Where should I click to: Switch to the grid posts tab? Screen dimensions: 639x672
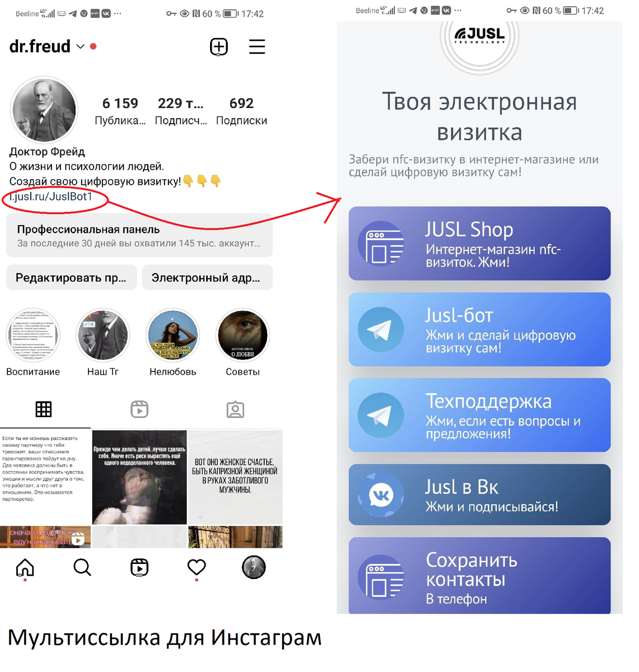pyautogui.click(x=44, y=409)
